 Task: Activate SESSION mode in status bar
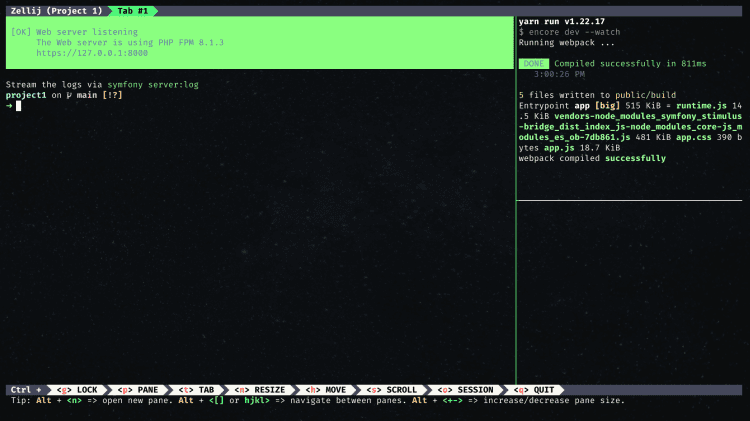[x=465, y=390]
